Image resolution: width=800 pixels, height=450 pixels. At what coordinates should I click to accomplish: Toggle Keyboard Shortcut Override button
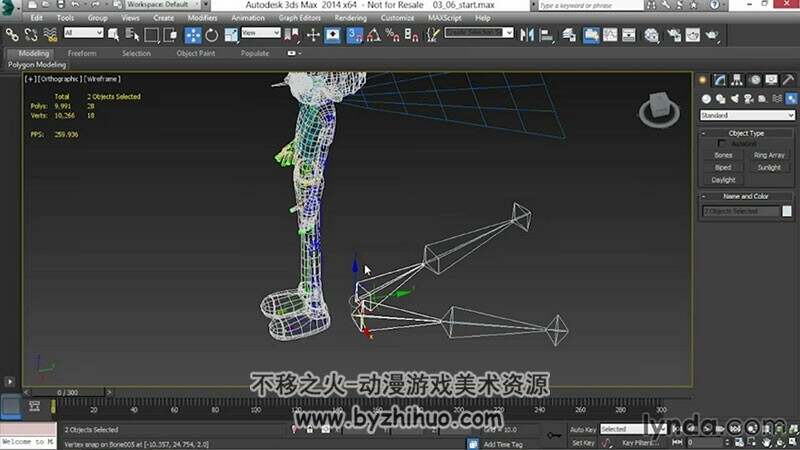(333, 35)
